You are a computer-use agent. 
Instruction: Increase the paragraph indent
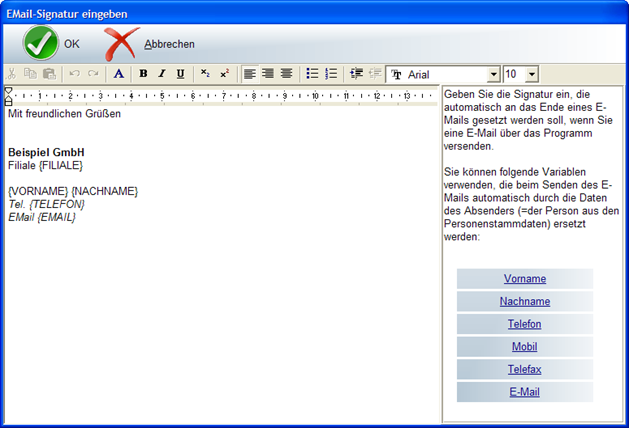[356, 74]
